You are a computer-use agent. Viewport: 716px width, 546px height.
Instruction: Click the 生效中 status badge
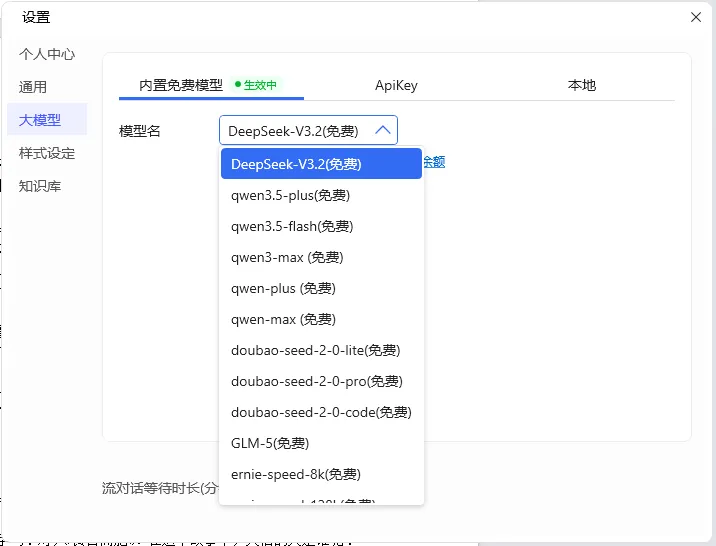(256, 85)
